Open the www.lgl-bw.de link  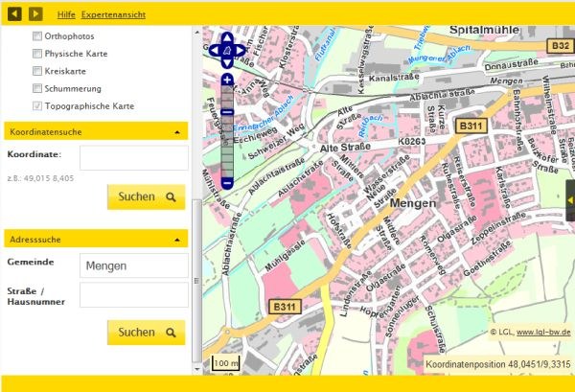(x=543, y=333)
